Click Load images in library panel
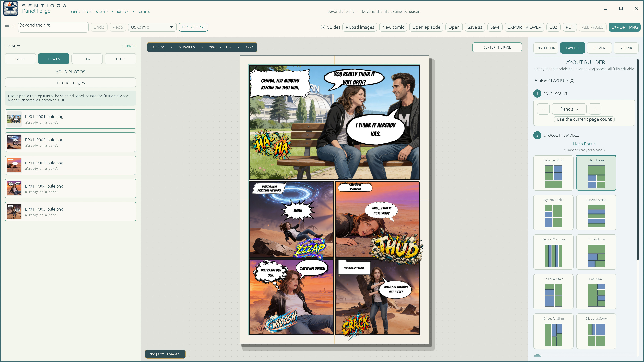This screenshot has width=644, height=362. 70,82
